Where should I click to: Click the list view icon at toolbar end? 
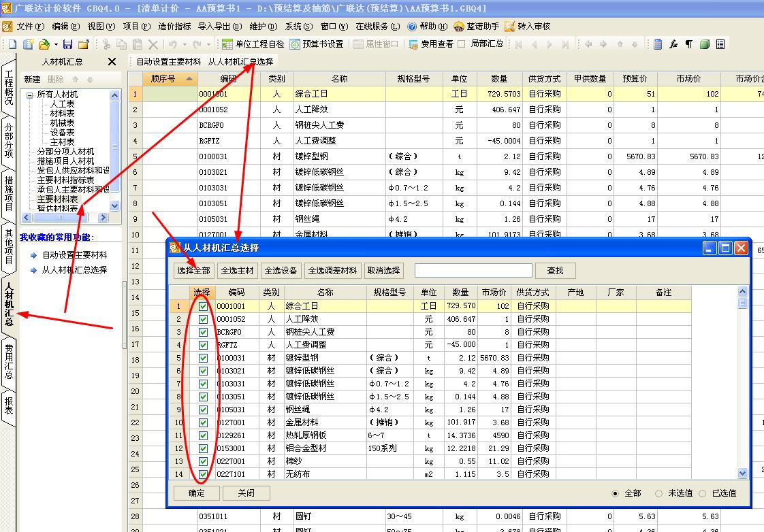720,44
